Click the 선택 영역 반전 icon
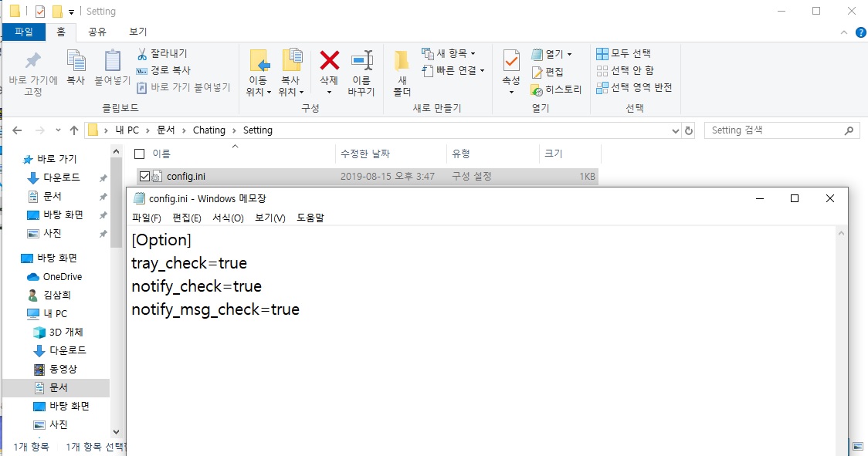Image resolution: width=868 pixels, height=456 pixels. [x=635, y=86]
